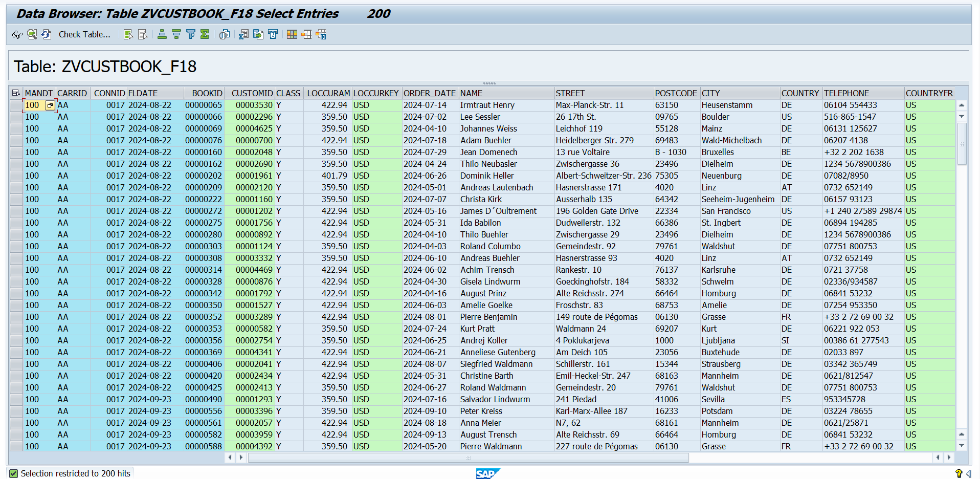Click the MANDT field containing 100 in first row
Viewport: 980px width, 479px height.
click(34, 105)
